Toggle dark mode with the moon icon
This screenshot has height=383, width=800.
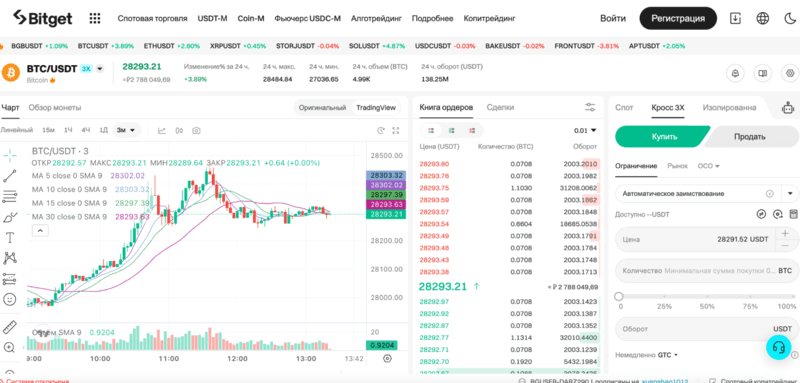click(x=789, y=18)
